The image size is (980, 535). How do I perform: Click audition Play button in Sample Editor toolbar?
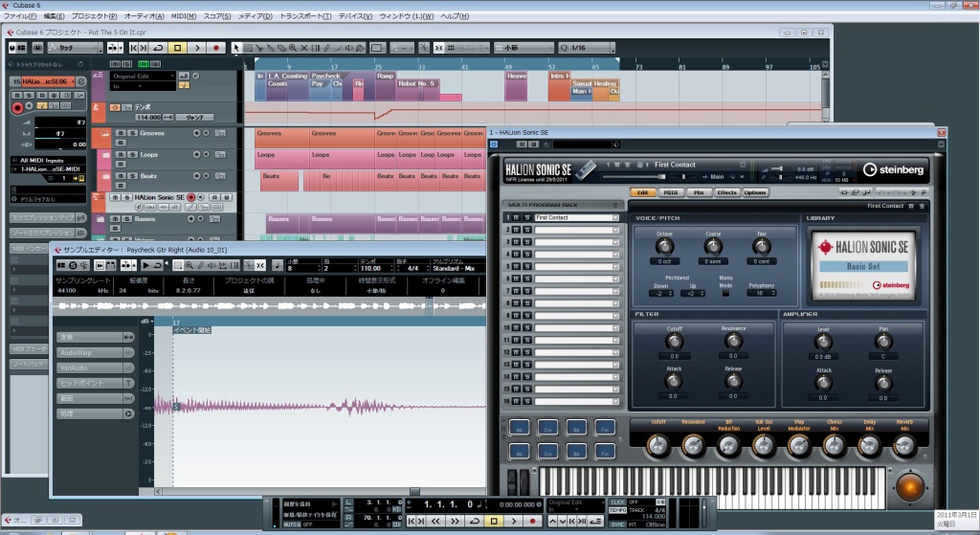(146, 266)
